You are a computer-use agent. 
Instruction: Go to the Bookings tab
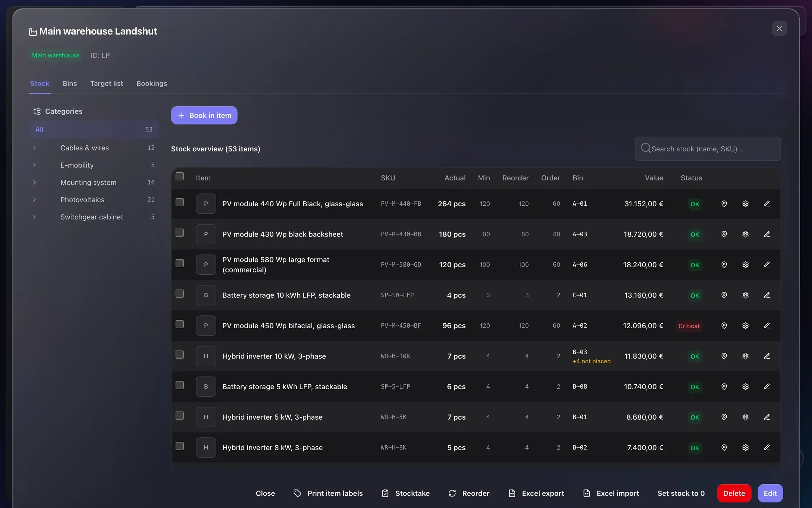(152, 83)
